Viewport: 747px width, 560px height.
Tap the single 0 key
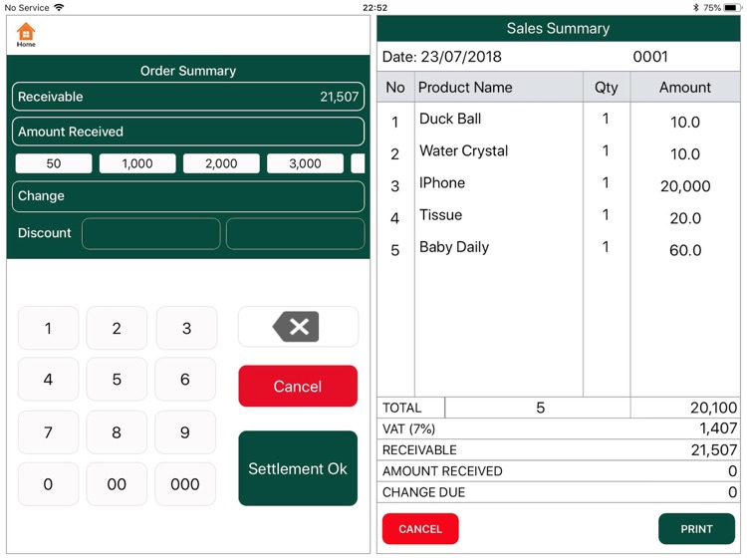pos(48,484)
